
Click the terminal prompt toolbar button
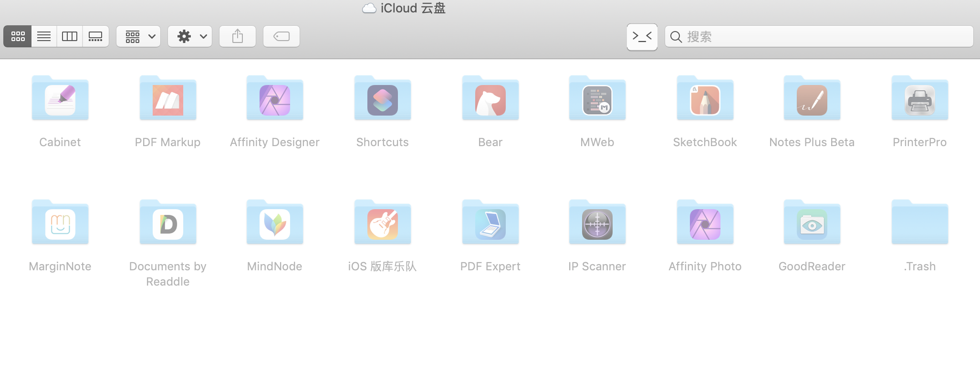pos(642,36)
